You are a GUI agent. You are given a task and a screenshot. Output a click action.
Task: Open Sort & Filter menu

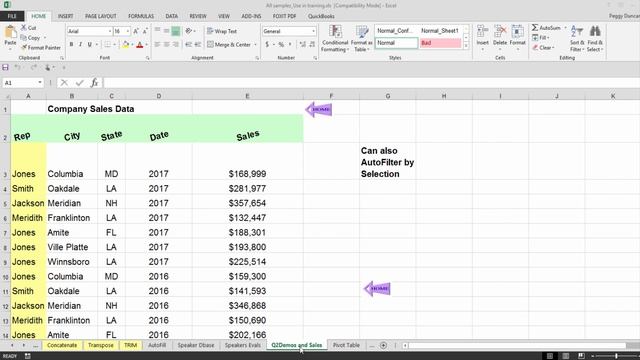click(577, 38)
